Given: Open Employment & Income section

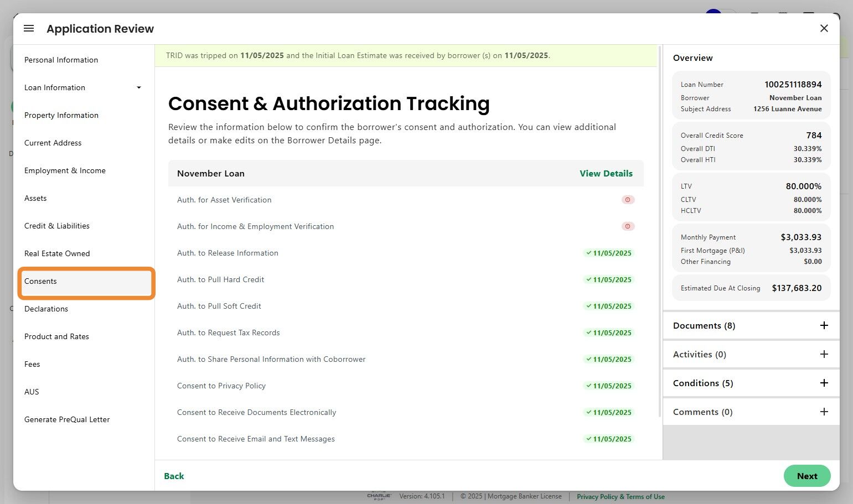Looking at the screenshot, I should [65, 170].
